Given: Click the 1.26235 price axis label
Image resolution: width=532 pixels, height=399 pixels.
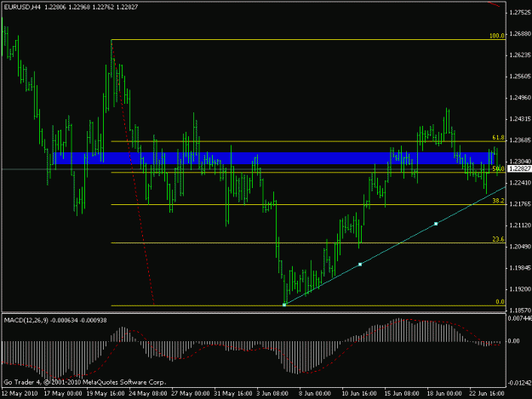Looking at the screenshot, I should (x=520, y=55).
